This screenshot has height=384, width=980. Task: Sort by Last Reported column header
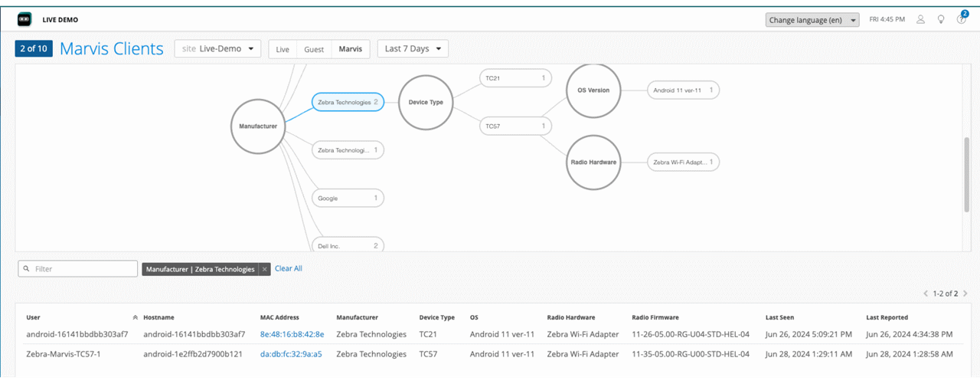[x=887, y=317]
